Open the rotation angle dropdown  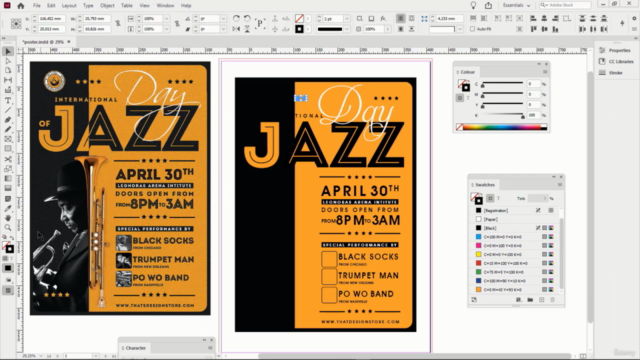coord(223,19)
